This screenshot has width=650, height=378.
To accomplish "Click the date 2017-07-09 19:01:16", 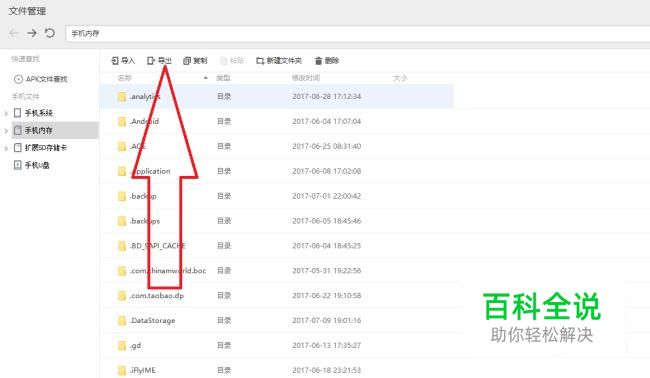I will click(x=327, y=320).
